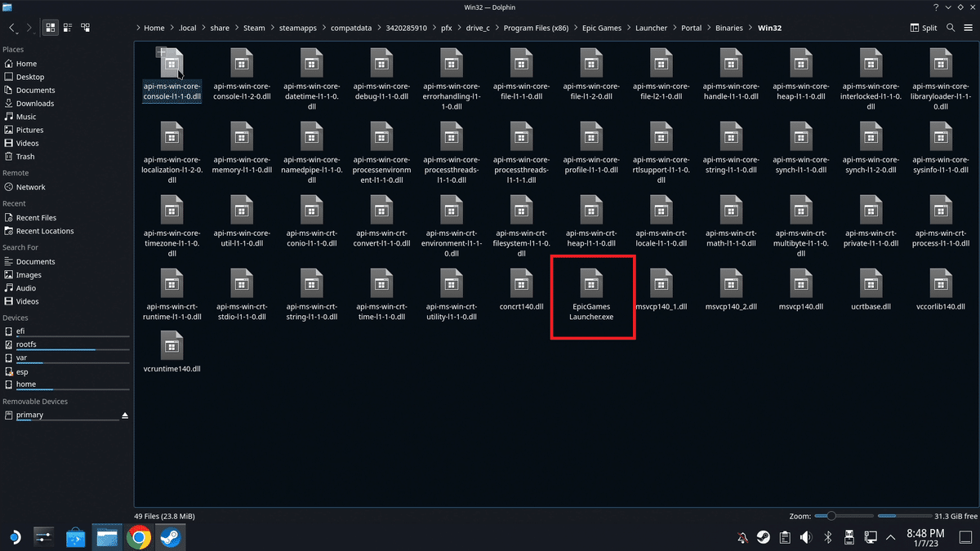
Task: Open muted notifications tray icon
Action: click(742, 537)
